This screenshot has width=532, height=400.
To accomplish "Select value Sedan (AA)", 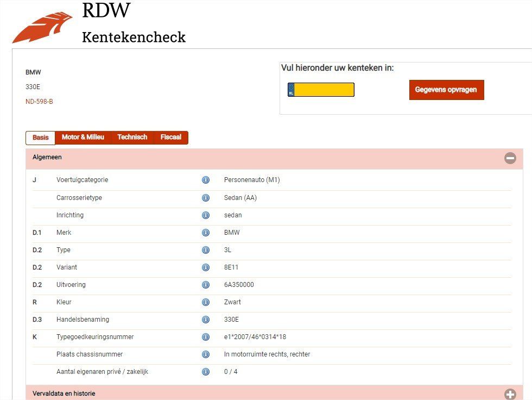I will pos(240,198).
